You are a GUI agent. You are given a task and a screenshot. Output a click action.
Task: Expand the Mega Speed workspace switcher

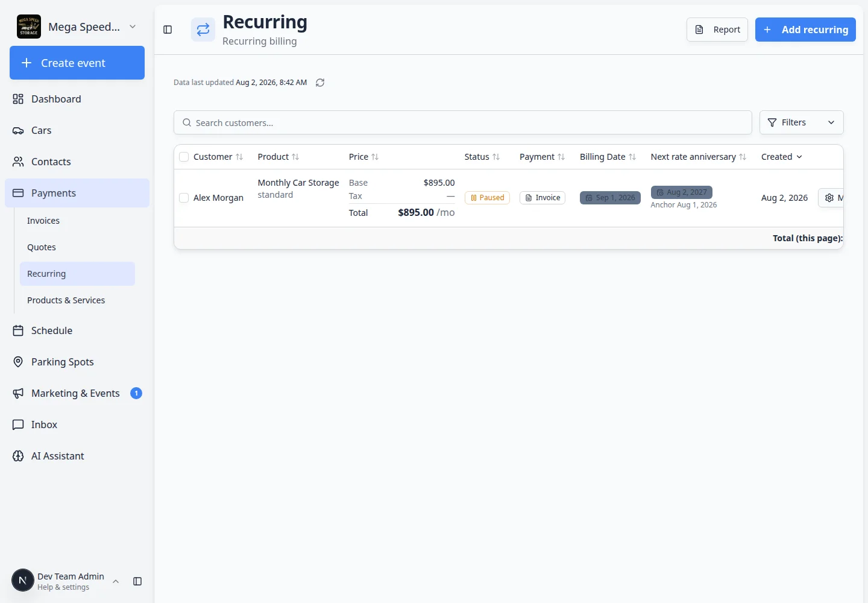133,27
